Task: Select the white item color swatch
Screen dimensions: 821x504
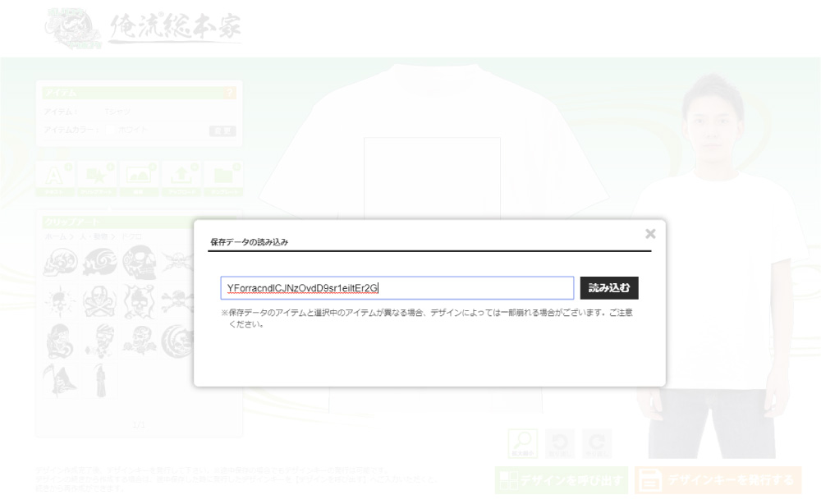Action: tap(109, 130)
